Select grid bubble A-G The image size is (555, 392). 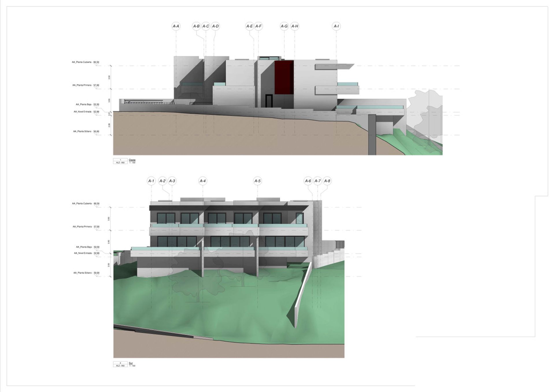[x=284, y=26]
